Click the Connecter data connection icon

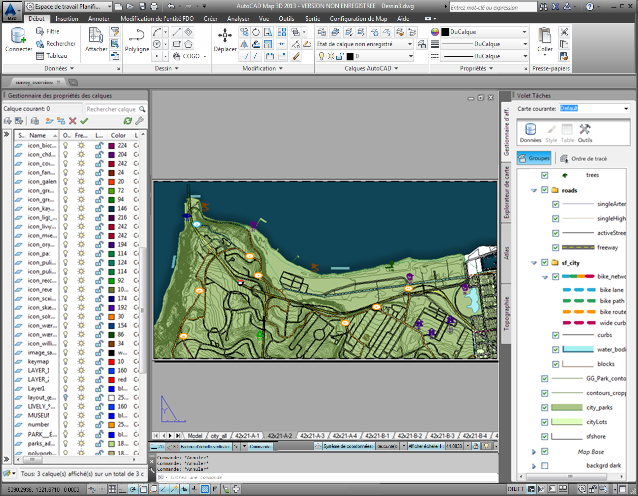point(18,38)
